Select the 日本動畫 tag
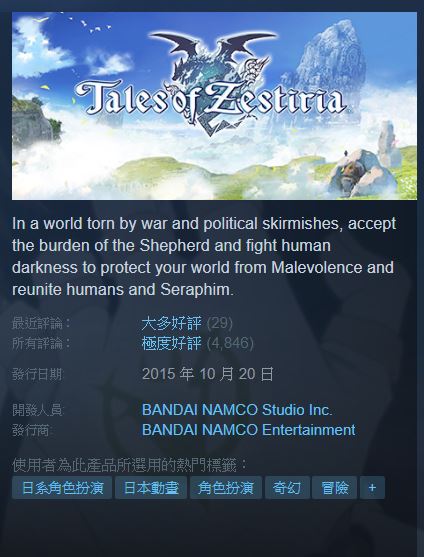Screen dimensions: 424x557 pyautogui.click(x=151, y=487)
